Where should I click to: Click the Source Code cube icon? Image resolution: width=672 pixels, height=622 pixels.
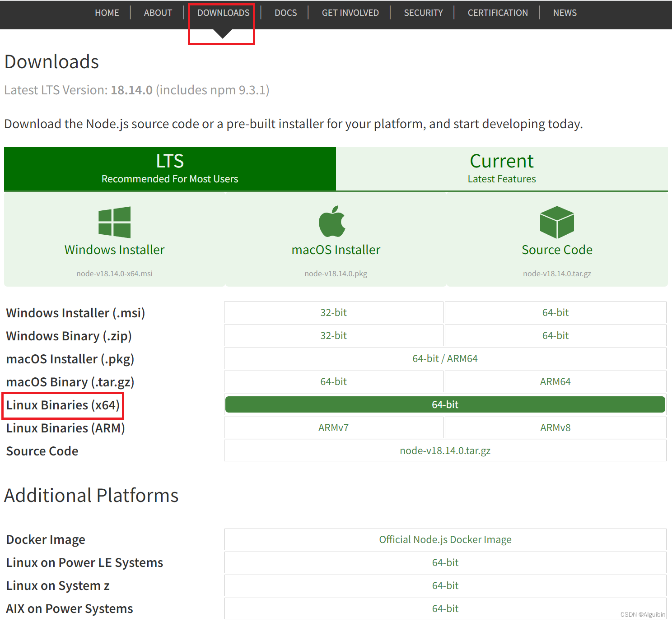557,222
